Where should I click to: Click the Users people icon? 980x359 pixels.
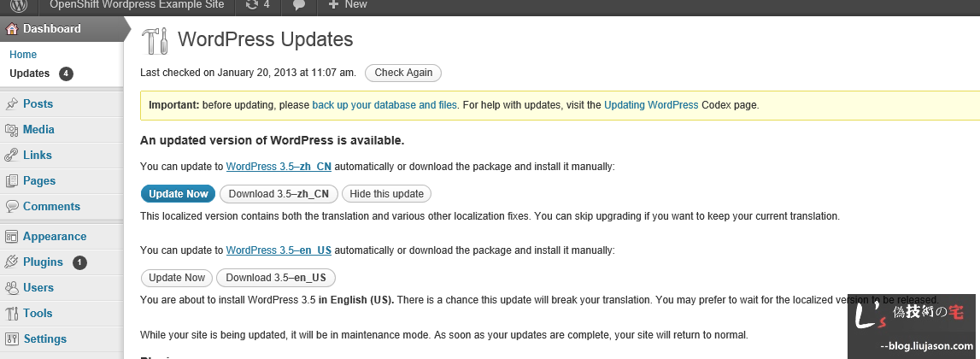point(11,288)
